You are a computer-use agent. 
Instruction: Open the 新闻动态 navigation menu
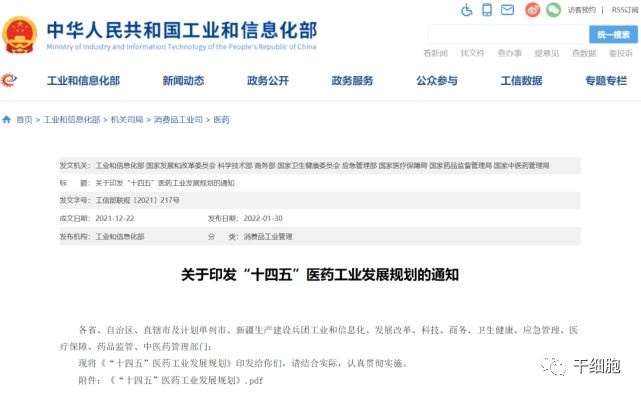(183, 81)
